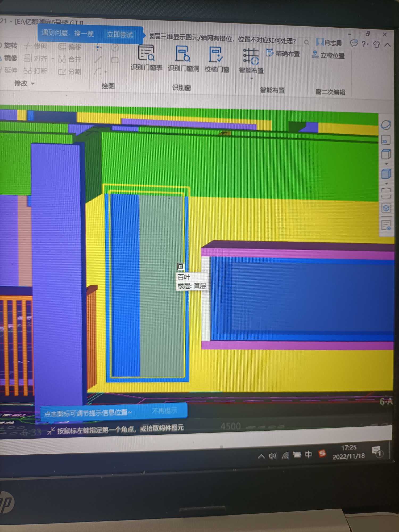Select the line drawing tool
Image resolution: width=399 pixels, height=532 pixels.
click(98, 60)
